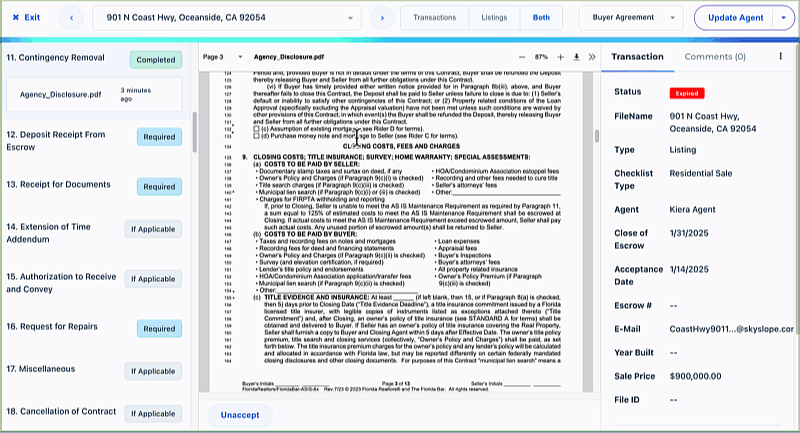Click the Update Agent button
The image size is (800, 433).
[x=735, y=18]
